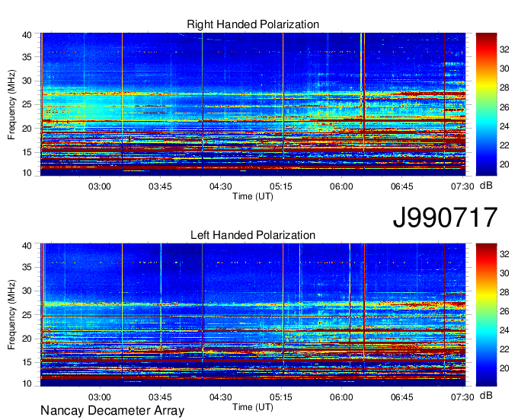Click the lower Frequency (MHz) axis label
The width and height of the screenshot is (518, 420).
(11, 315)
